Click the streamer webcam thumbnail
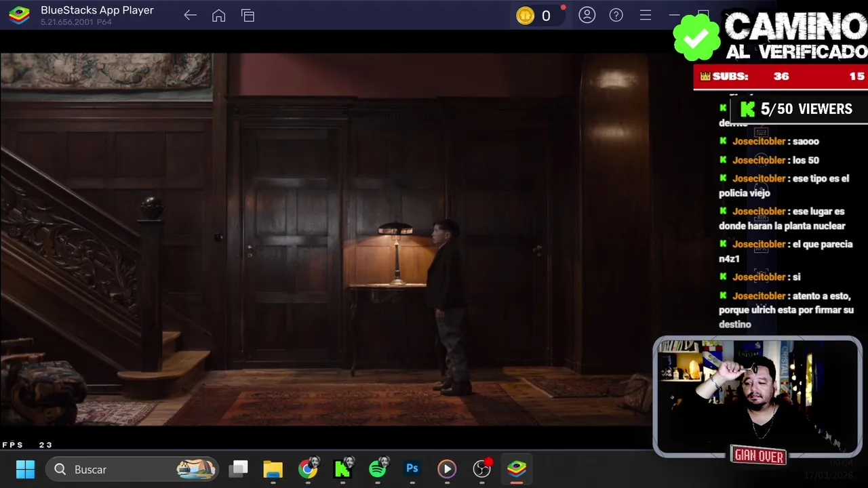The image size is (868, 488). 757,397
